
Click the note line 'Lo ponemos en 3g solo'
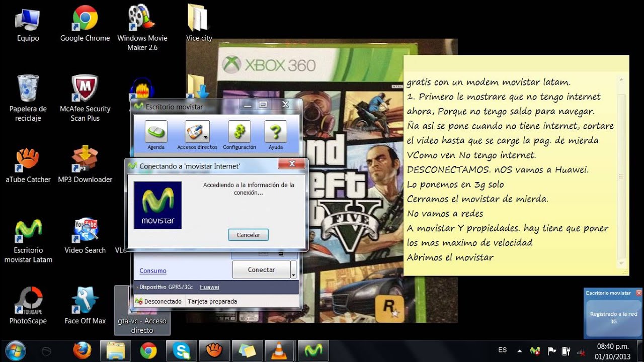point(455,184)
